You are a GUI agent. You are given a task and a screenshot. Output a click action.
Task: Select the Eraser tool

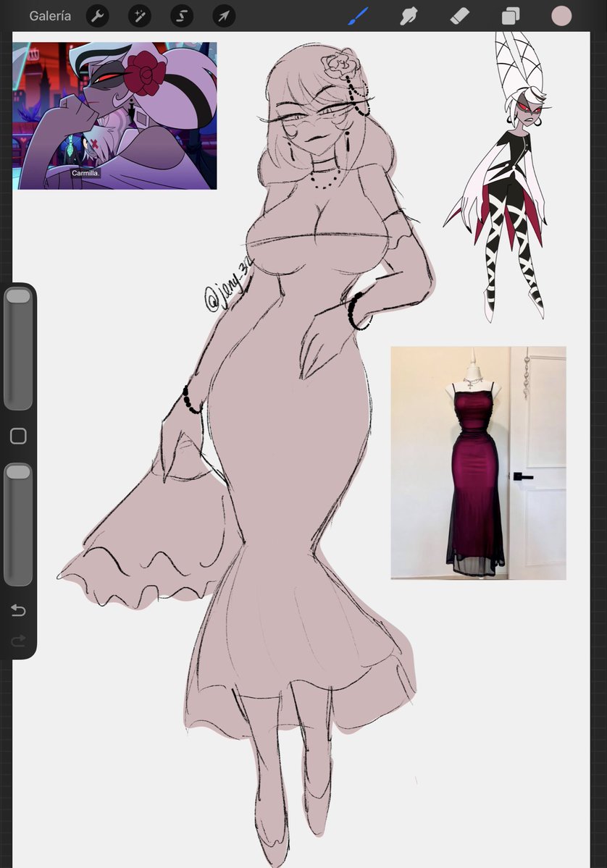pos(460,16)
